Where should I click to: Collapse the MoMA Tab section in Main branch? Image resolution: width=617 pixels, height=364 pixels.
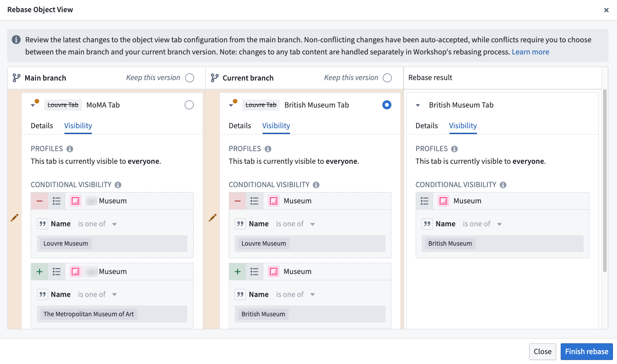pyautogui.click(x=33, y=105)
